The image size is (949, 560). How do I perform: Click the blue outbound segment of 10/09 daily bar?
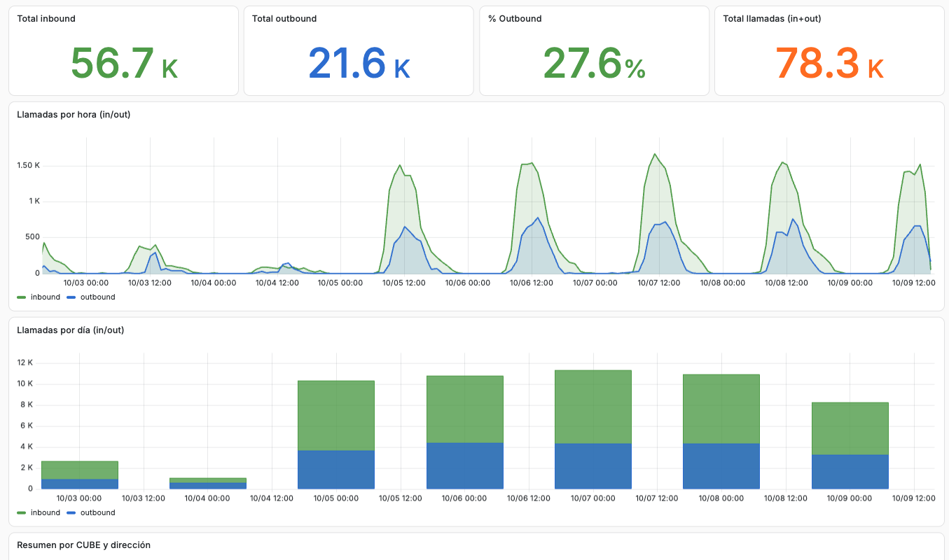(x=850, y=472)
